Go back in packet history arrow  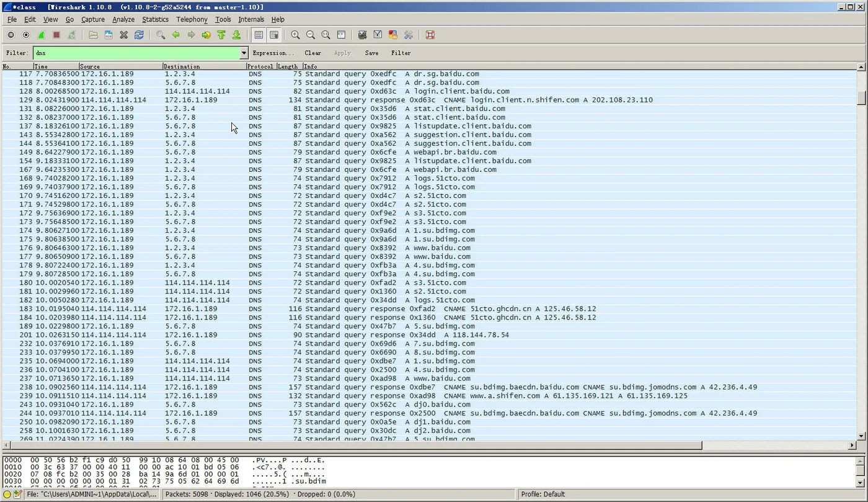click(175, 35)
